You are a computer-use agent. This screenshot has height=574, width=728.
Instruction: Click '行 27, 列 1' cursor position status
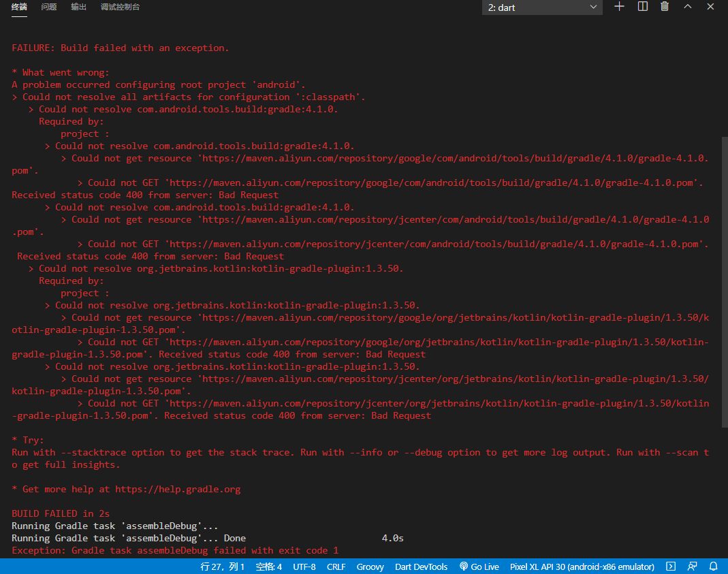(x=222, y=567)
